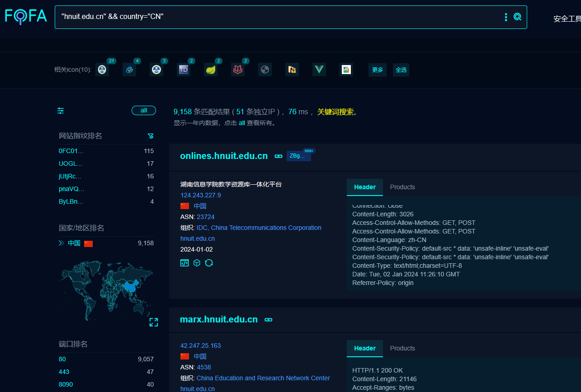This screenshot has height=392, width=581.
Task: Click 中国 country link under 124.243.227.9
Action: pos(200,206)
